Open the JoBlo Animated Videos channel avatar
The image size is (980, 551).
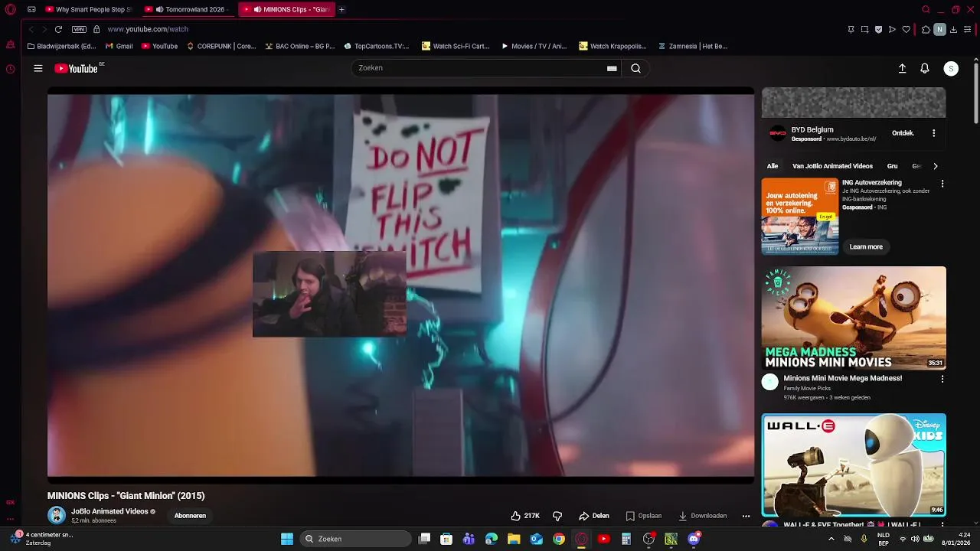coord(57,515)
